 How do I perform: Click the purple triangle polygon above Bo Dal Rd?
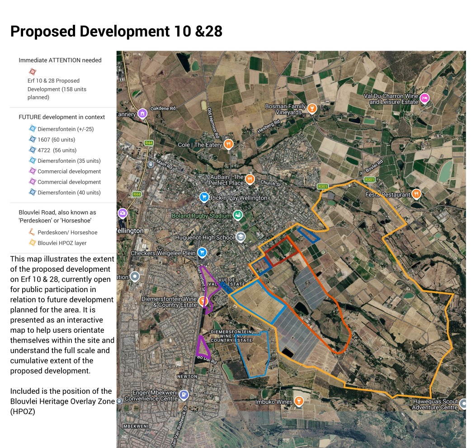coord(203,347)
